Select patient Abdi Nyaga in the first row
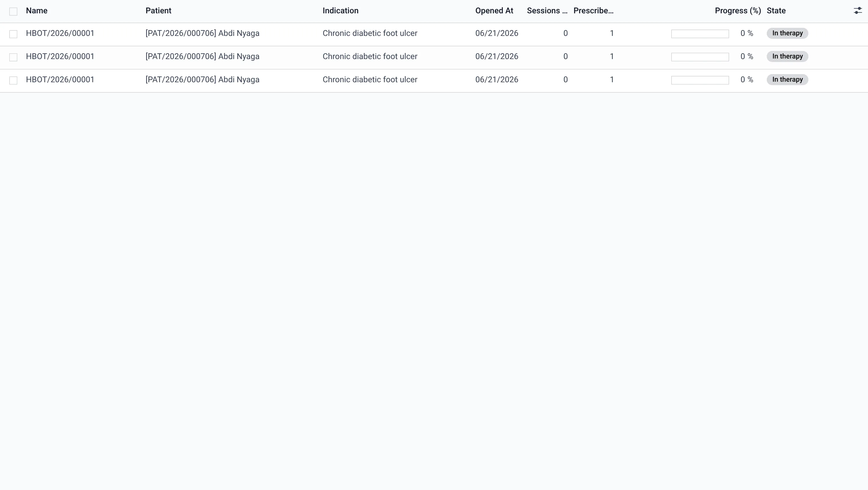Screen dimensions: 868x490 point(203,33)
